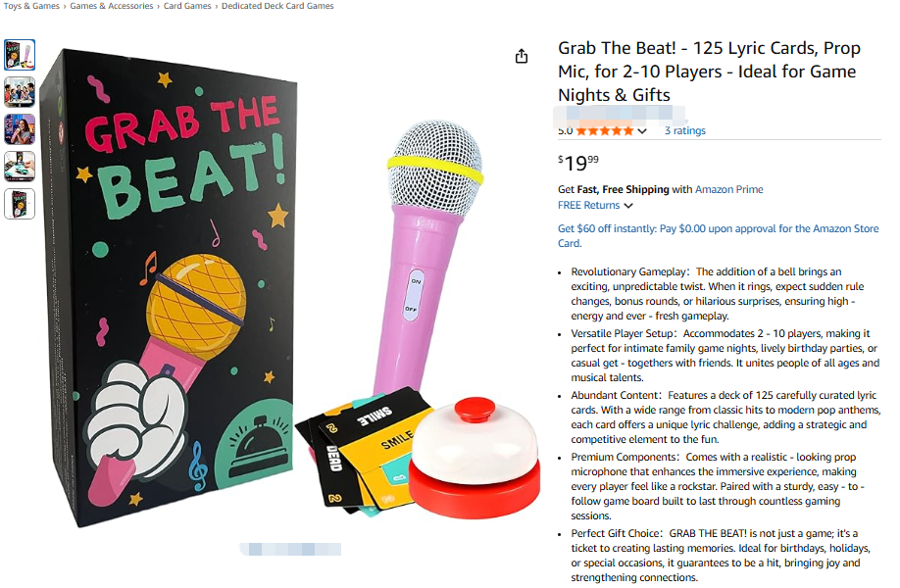Select the thumbnail of the woman singing
Image resolution: width=900 pixels, height=588 pixels.
pyautogui.click(x=20, y=129)
